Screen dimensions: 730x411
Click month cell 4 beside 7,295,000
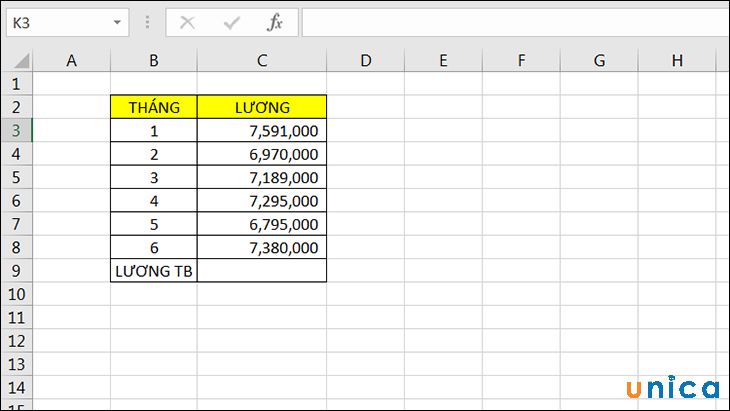154,201
